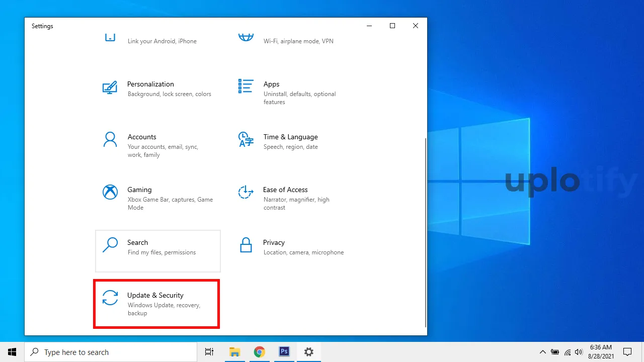644x362 pixels.
Task: Open the Action Center notification icon
Action: [x=627, y=352]
